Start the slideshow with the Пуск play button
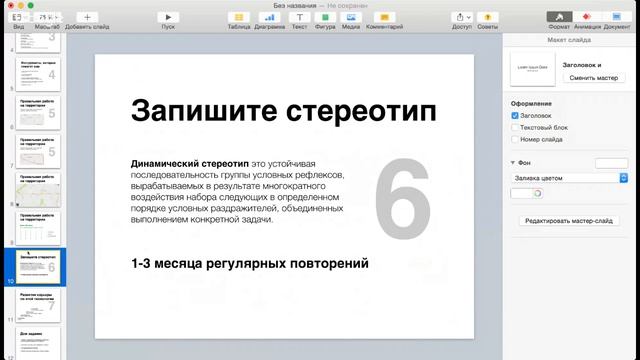Image resolution: width=640 pixels, height=360 pixels. click(x=168, y=17)
